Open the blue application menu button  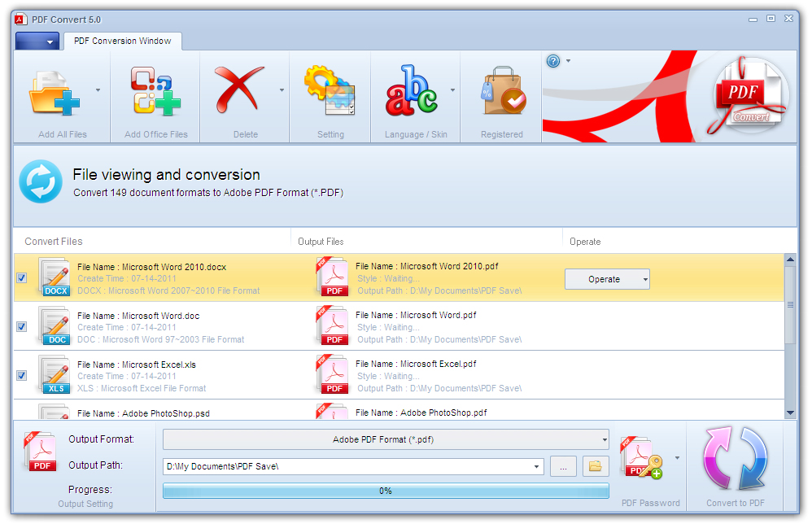pos(37,41)
